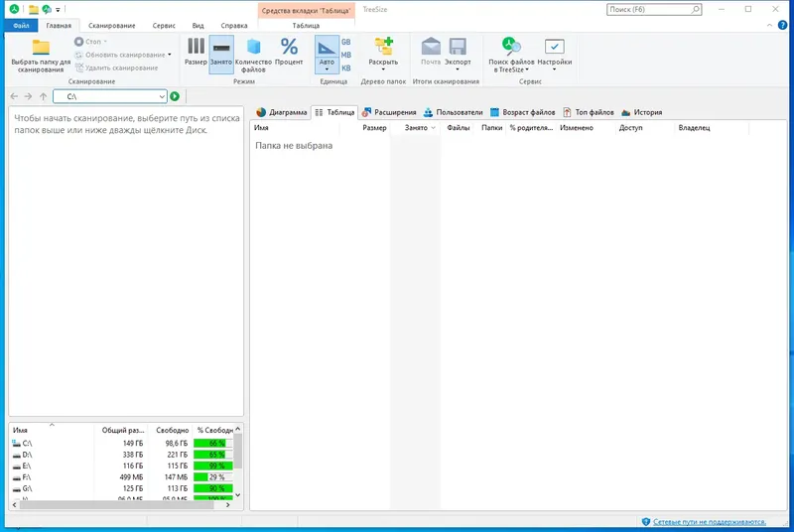Click the 65 % free bar for D:\
Viewport: 794px width, 532px height.
click(213, 455)
